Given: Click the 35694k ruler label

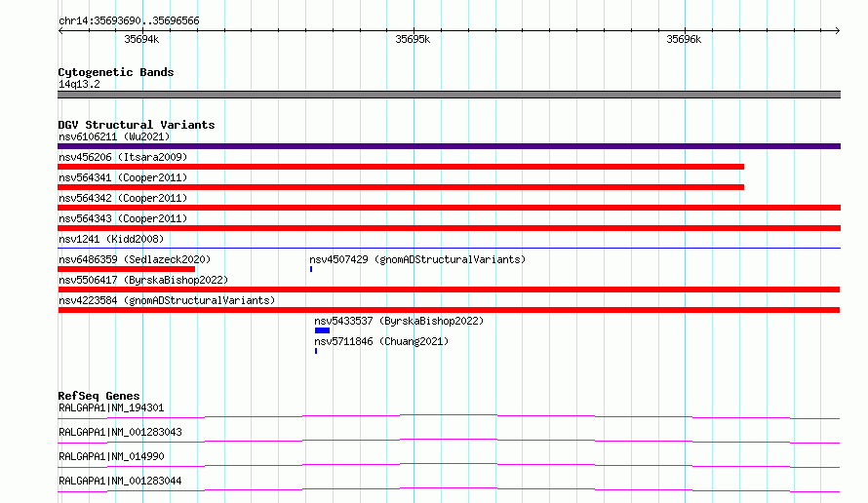Looking at the screenshot, I should pyautogui.click(x=141, y=39).
